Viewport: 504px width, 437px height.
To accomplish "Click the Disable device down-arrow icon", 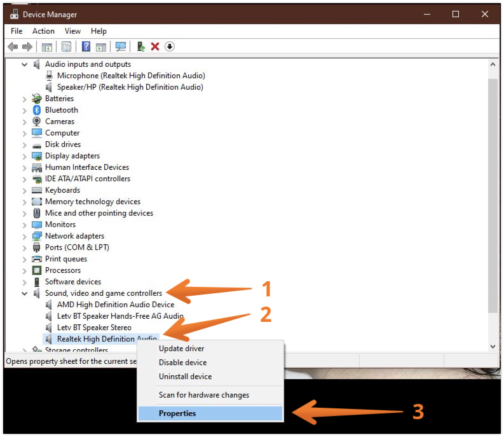I will tap(170, 46).
